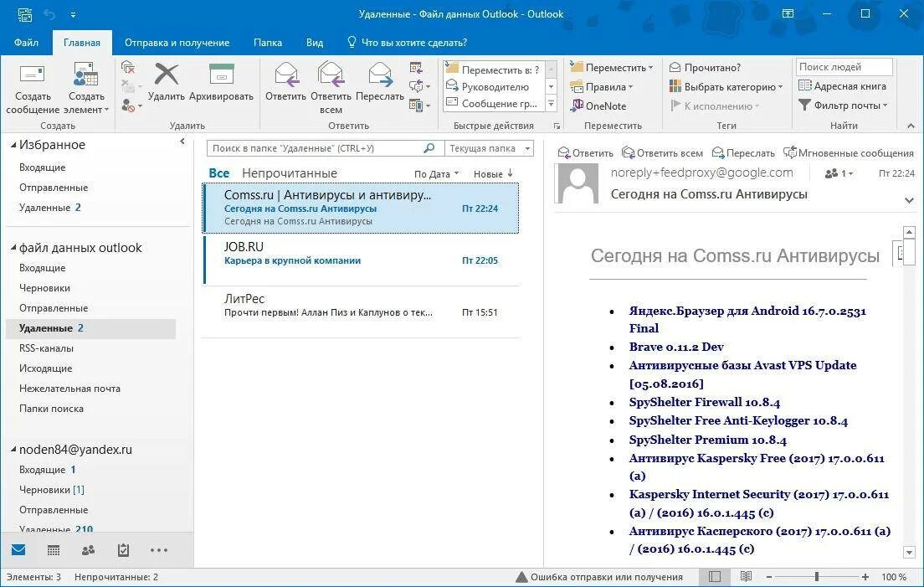924x587 pixels.
Task: Click the zoom out minus button
Action: point(769,577)
